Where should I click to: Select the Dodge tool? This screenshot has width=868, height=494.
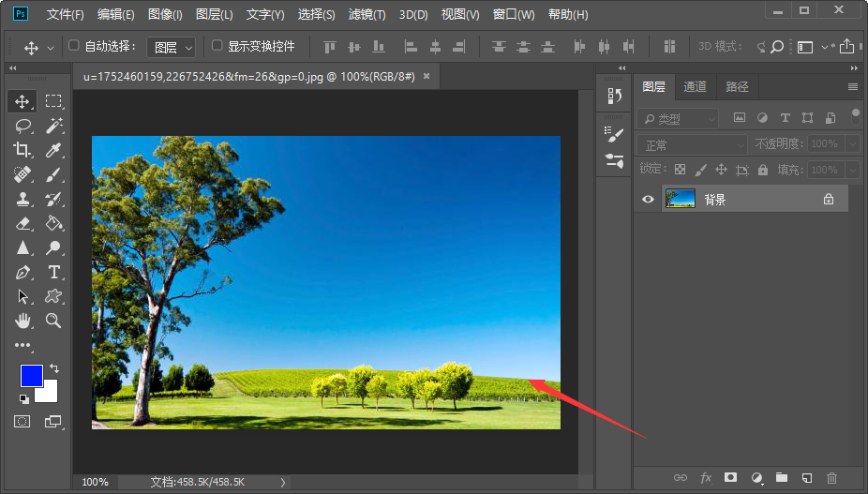[x=53, y=247]
